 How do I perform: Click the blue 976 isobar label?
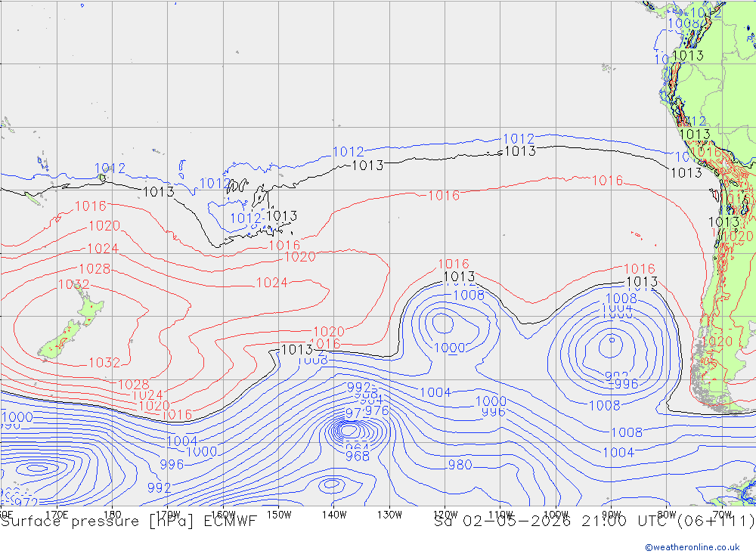tap(376, 411)
